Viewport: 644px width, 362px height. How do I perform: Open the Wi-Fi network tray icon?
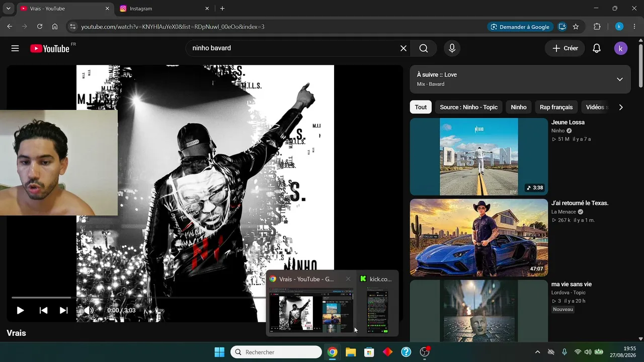tap(578, 352)
